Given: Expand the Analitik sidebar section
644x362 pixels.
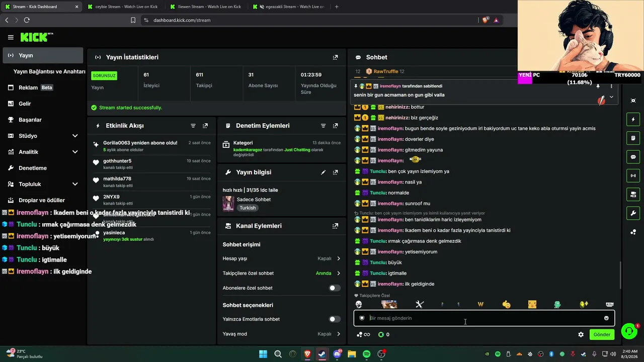Looking at the screenshot, I should (75, 152).
